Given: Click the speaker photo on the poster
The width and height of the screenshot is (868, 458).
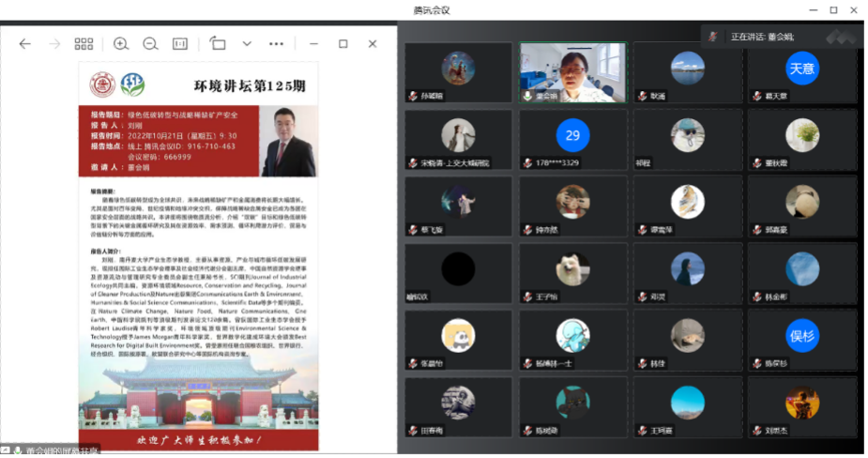Looking at the screenshot, I should [x=287, y=141].
